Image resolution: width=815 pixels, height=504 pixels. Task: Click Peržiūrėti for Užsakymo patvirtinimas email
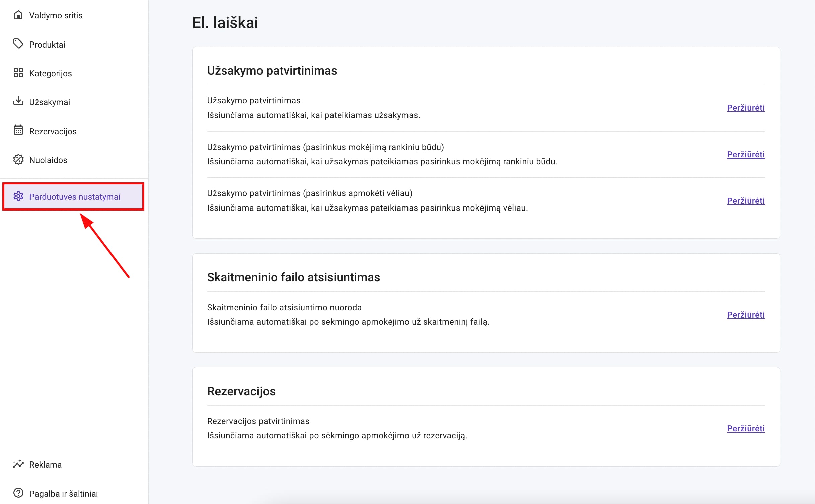point(745,108)
